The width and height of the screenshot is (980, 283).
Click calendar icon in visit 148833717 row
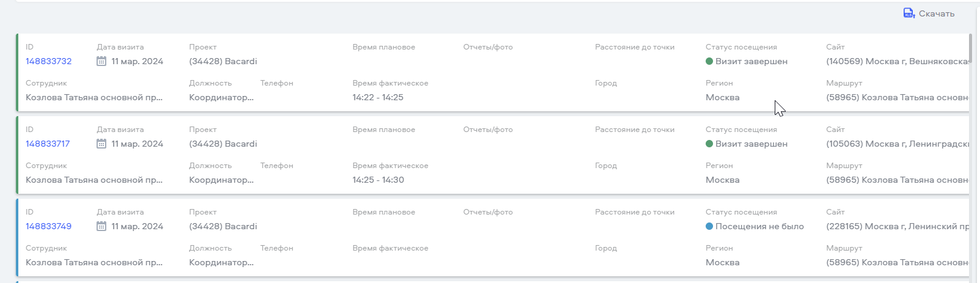pos(101,144)
